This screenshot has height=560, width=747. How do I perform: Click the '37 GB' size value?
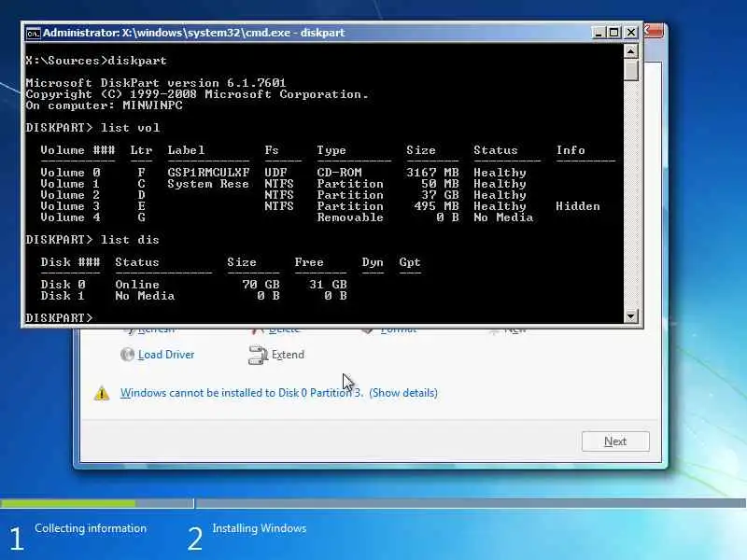440,195
